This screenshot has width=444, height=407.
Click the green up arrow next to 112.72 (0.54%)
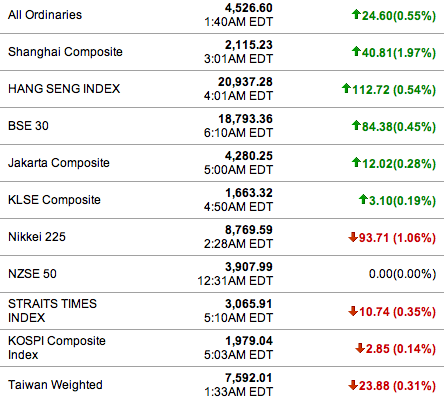click(x=346, y=88)
